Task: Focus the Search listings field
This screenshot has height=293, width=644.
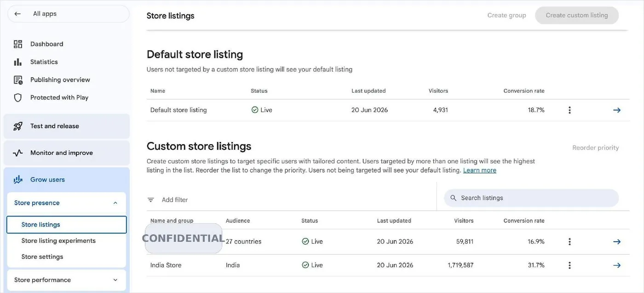Action: (531, 198)
